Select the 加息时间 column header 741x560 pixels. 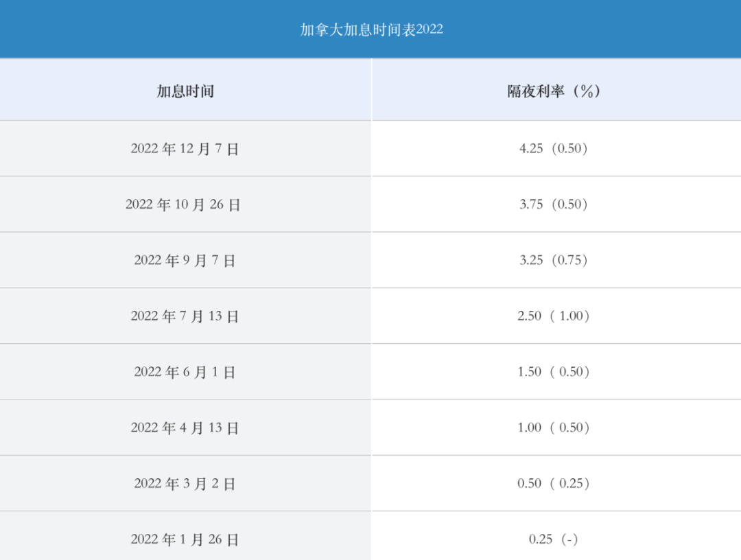(185, 91)
